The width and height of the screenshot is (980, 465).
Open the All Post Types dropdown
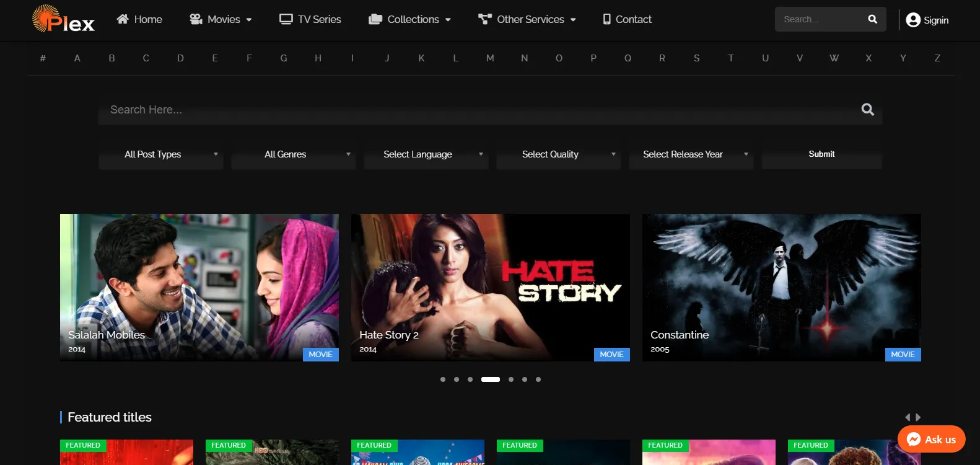(161, 154)
